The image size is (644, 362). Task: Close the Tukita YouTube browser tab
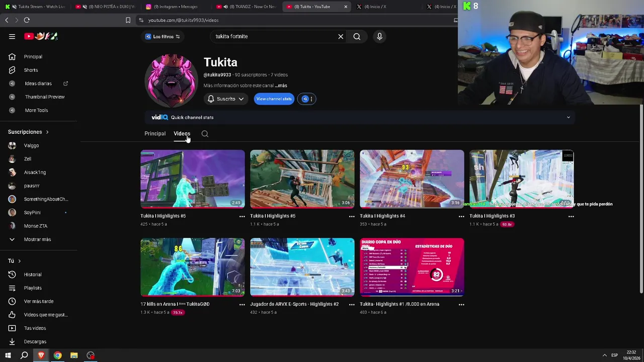click(x=346, y=7)
